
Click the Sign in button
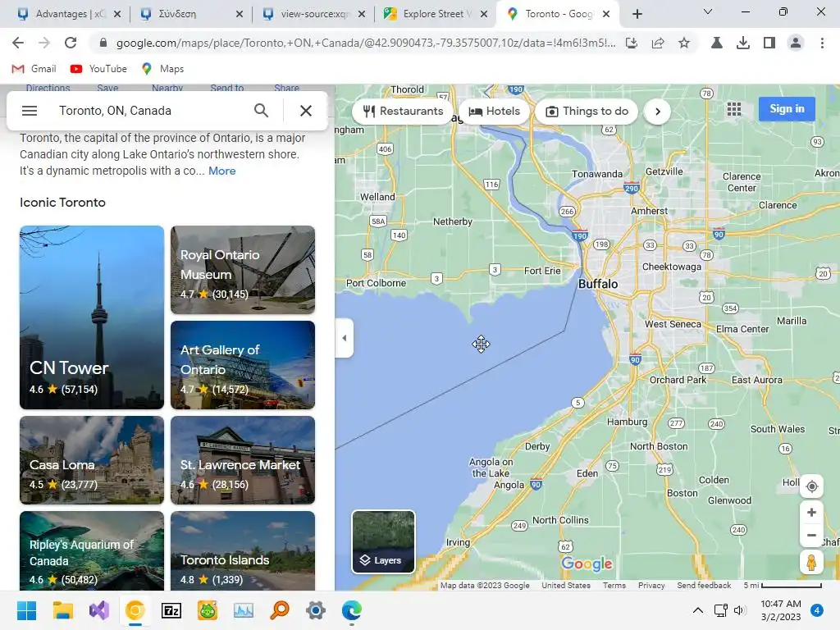[787, 109]
